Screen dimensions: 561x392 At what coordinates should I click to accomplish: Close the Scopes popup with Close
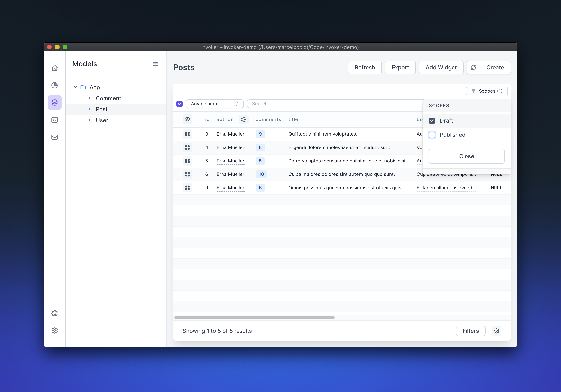click(467, 156)
